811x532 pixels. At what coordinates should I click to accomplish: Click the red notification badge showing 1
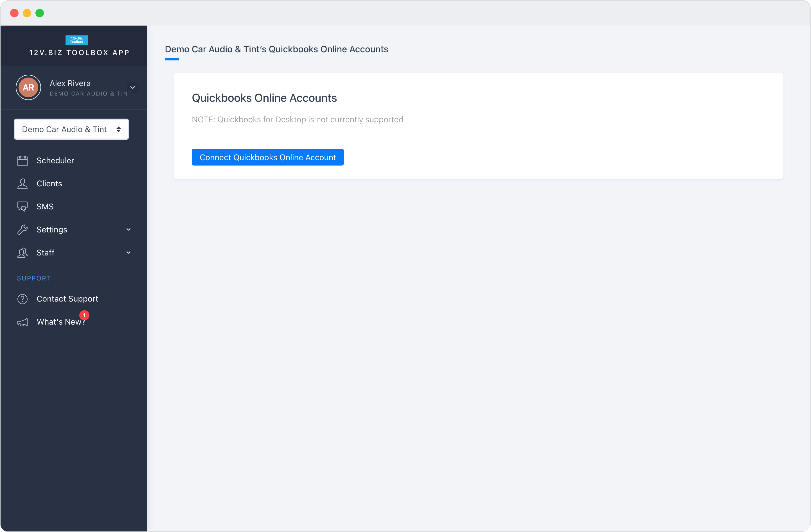(x=84, y=315)
